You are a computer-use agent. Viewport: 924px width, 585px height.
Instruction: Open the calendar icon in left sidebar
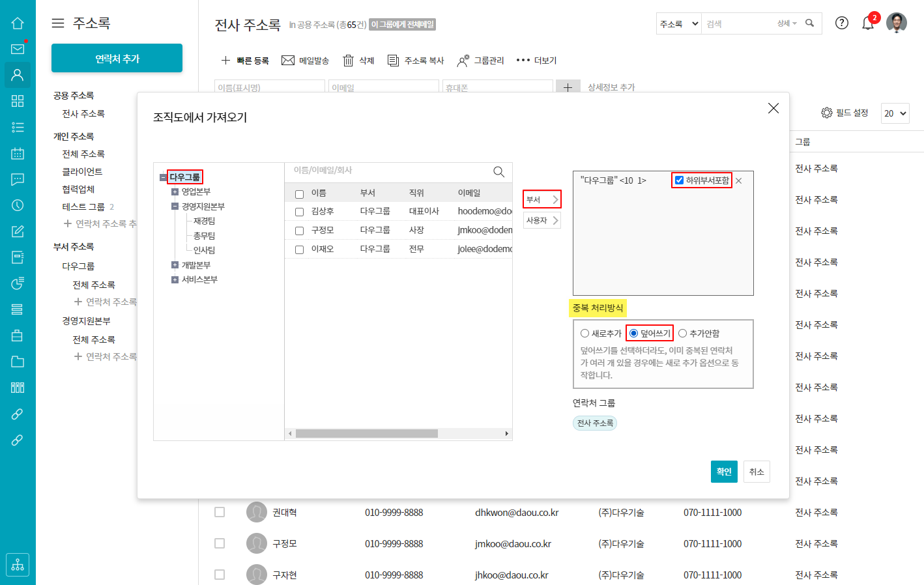click(x=18, y=153)
